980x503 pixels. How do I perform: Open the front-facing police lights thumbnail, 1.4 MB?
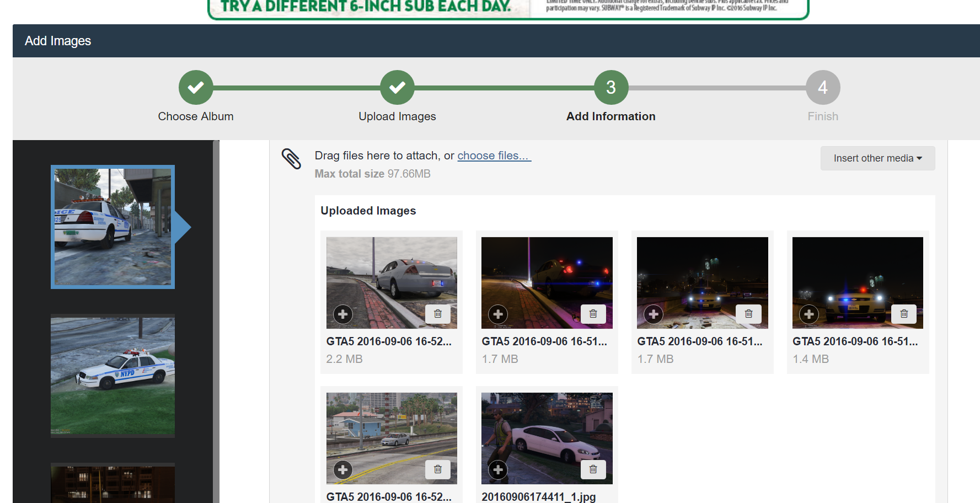click(858, 283)
